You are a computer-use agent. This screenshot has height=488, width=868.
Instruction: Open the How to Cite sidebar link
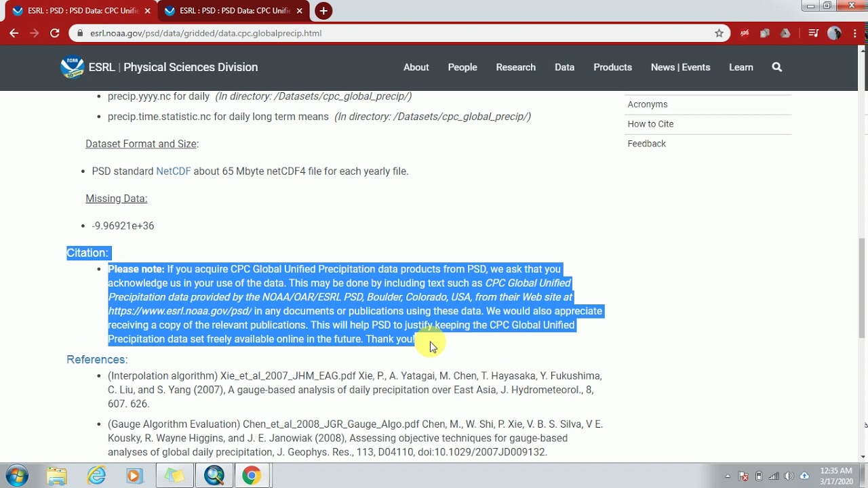coord(650,124)
